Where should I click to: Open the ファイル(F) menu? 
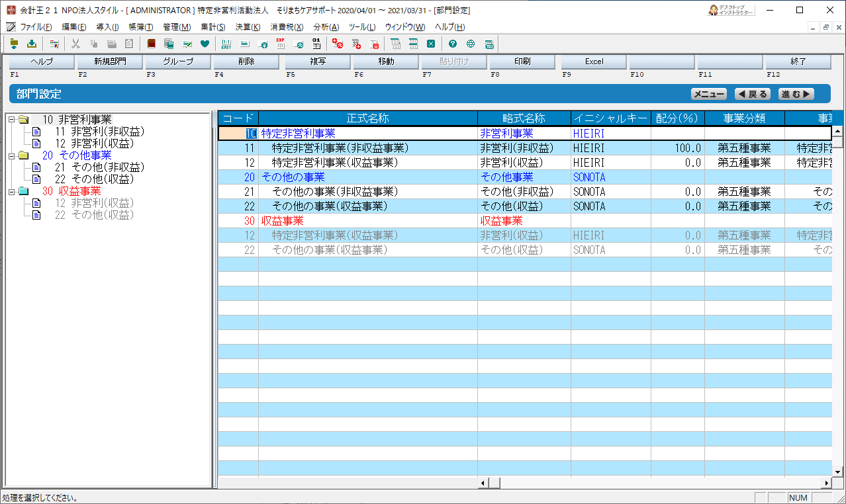36,27
